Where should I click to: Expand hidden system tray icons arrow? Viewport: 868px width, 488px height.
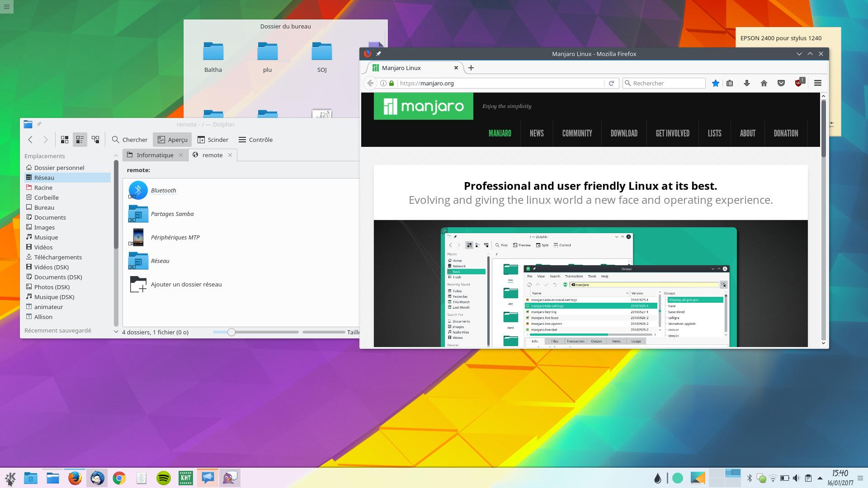point(820,478)
